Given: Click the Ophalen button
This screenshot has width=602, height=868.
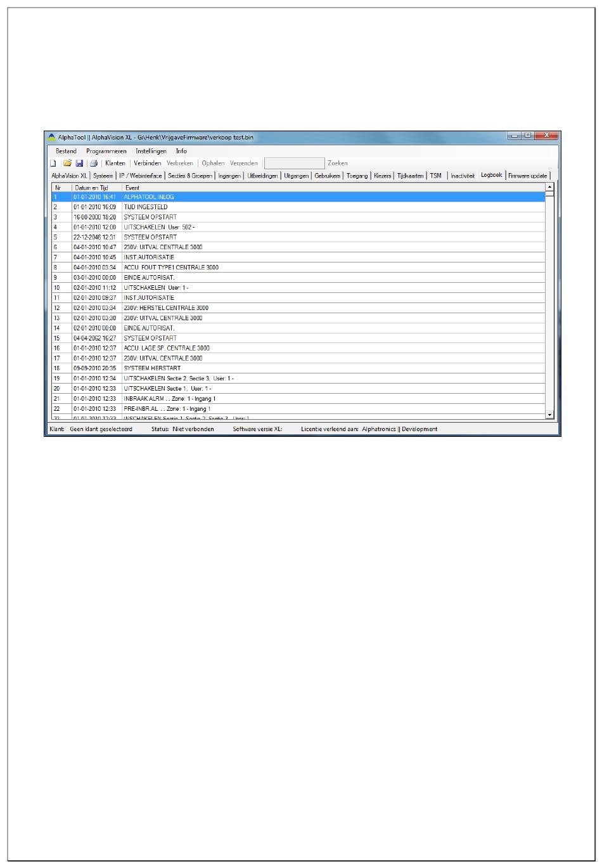Looking at the screenshot, I should (213, 163).
